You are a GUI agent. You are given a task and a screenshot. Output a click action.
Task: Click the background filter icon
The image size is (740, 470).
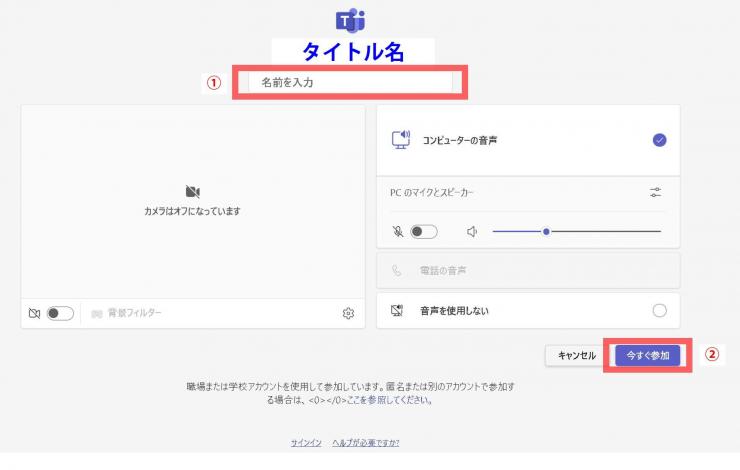pyautogui.click(x=97, y=313)
